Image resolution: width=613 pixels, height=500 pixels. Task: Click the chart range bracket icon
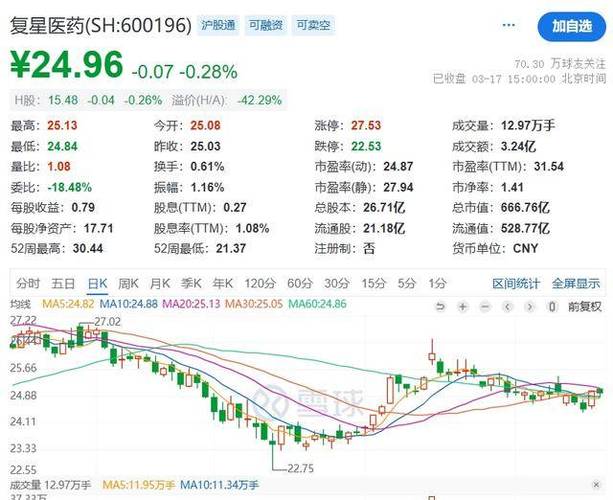click(x=552, y=306)
